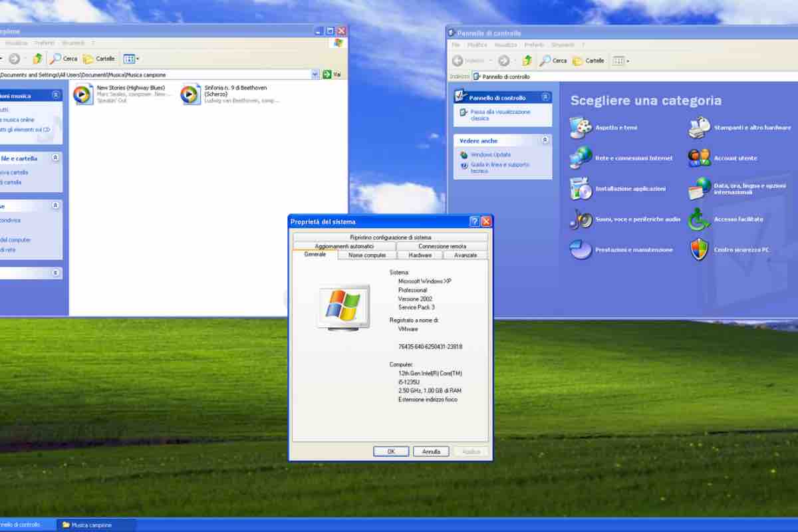Collapse the file e cartella tasks panel
The image size is (798, 532).
[x=56, y=158]
